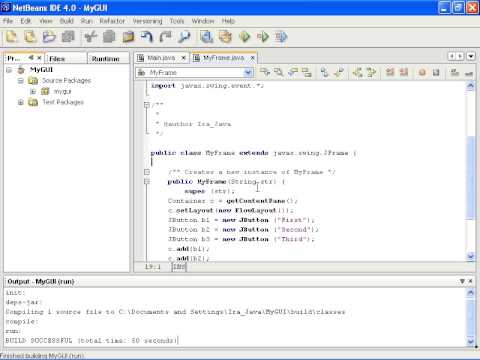
Task: Click the Save All icon
Action: 68,37
